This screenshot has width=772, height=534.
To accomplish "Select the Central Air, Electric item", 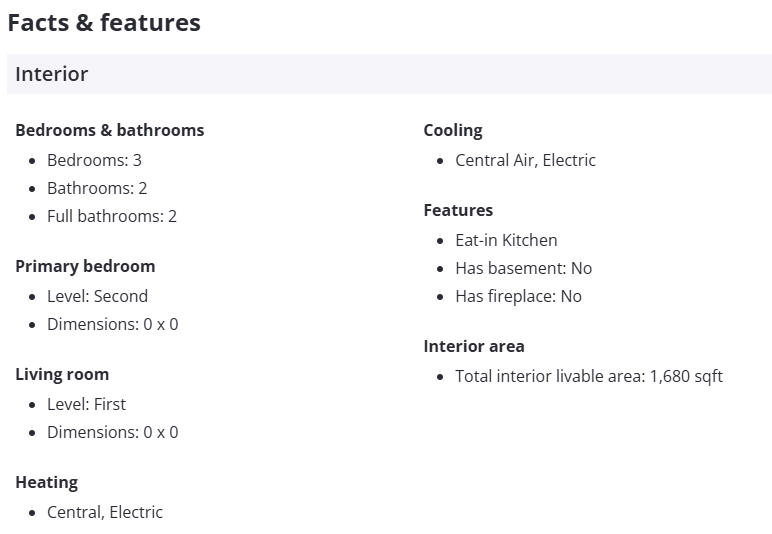I will [525, 160].
